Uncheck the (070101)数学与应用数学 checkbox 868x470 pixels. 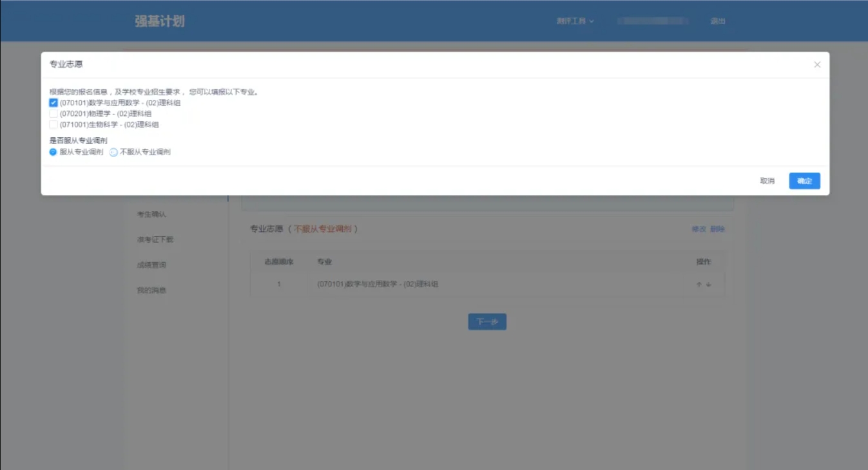tap(53, 102)
